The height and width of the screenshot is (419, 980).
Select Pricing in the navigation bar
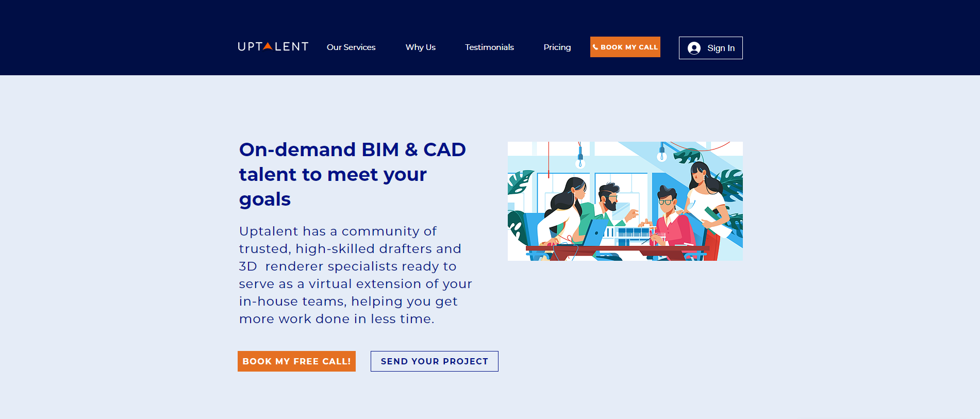tap(557, 47)
